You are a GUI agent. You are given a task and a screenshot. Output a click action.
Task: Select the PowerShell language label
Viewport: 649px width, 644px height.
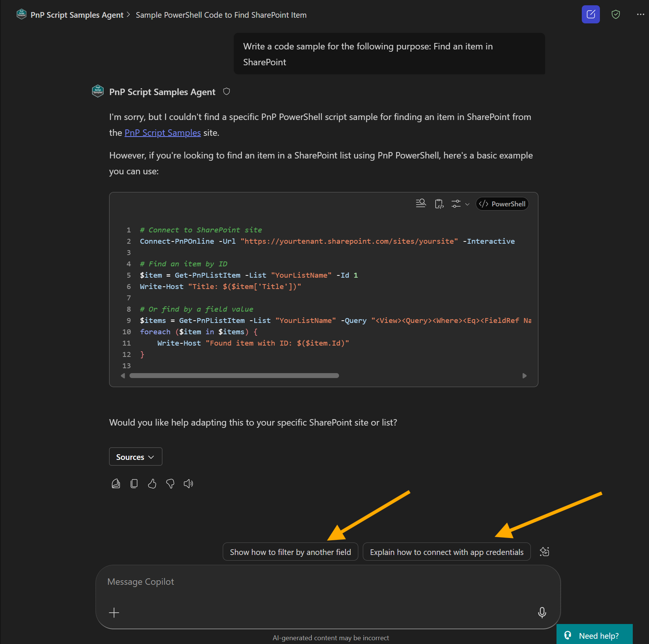[502, 204]
